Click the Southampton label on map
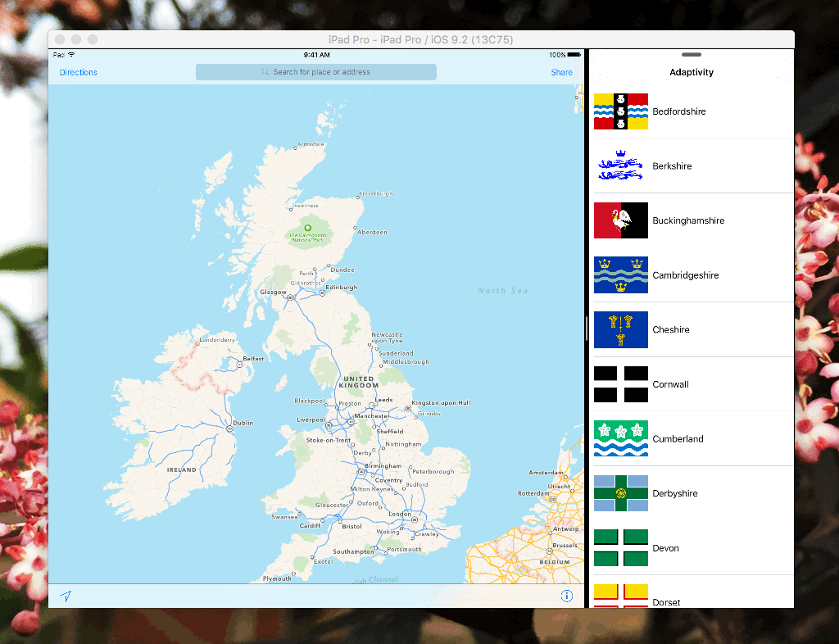Screen dimensions: 839x644 [353, 551]
